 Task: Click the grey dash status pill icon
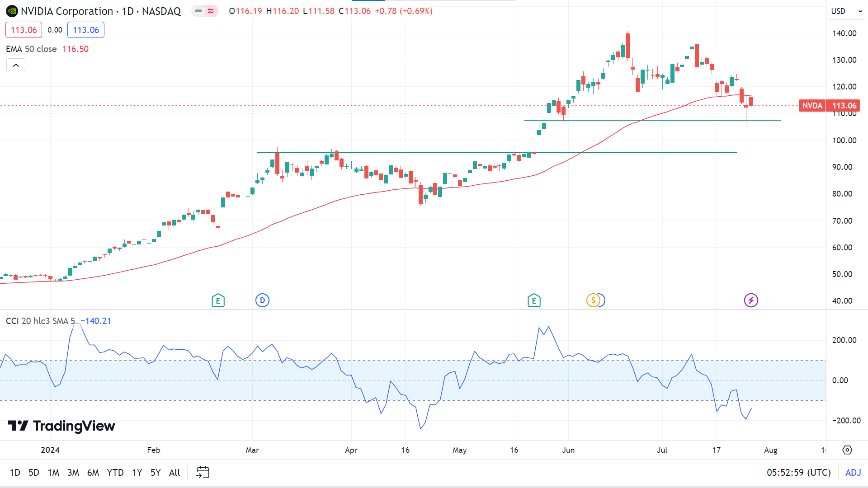pos(198,11)
